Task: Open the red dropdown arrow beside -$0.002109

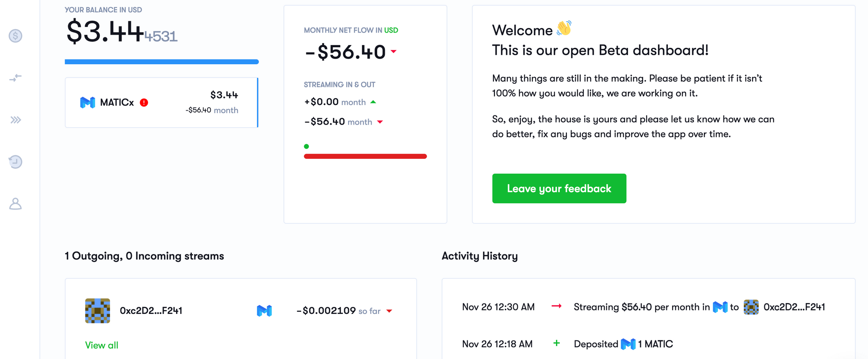Action: coord(390,311)
